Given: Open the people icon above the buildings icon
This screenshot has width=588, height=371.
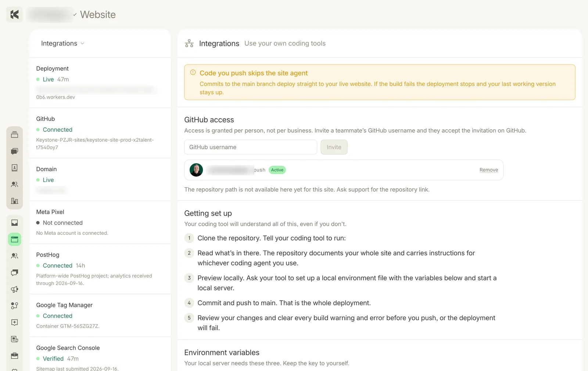Looking at the screenshot, I should coord(15,184).
